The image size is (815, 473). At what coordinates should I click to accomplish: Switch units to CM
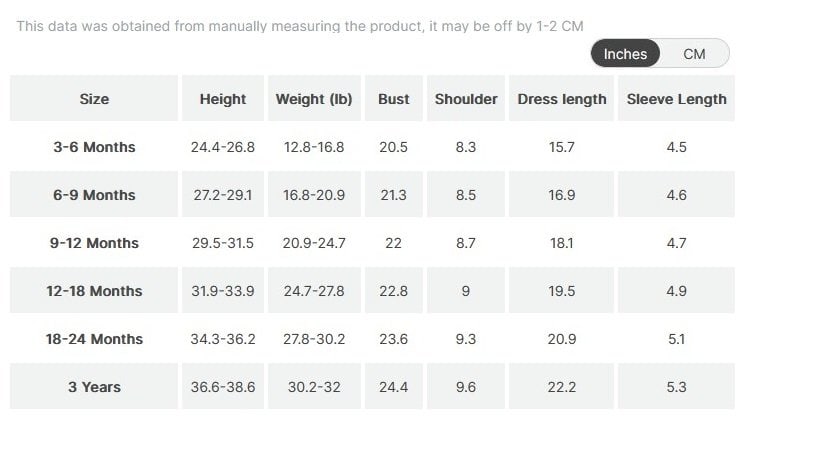pos(694,54)
